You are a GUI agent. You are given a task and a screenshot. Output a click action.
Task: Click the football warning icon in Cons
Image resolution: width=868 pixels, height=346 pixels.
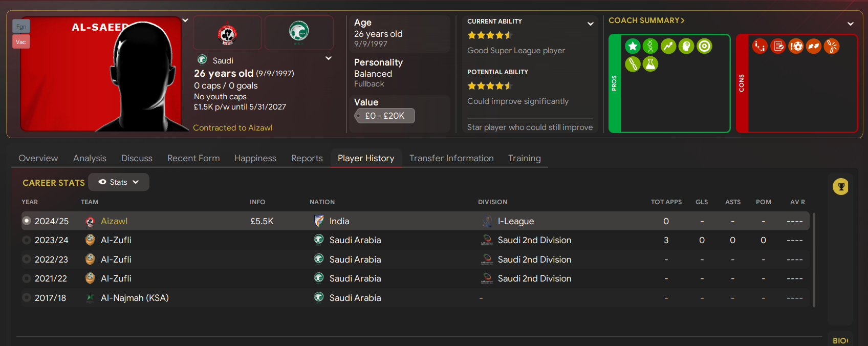(796, 47)
